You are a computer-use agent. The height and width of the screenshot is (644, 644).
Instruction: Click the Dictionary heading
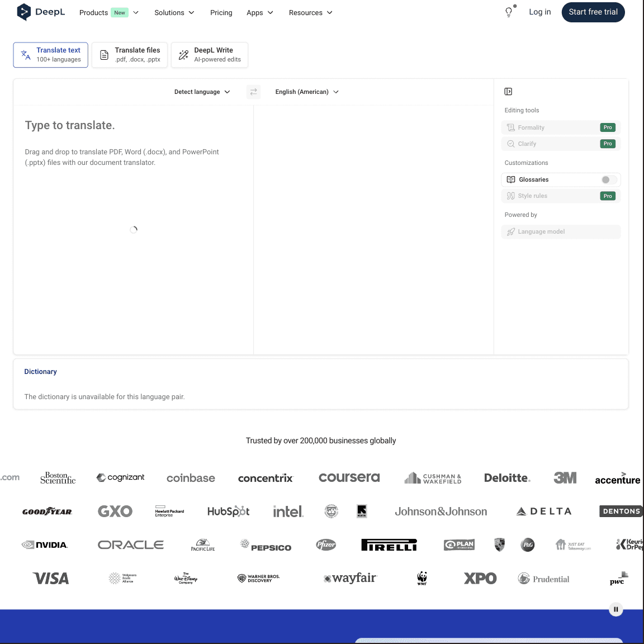(x=40, y=372)
